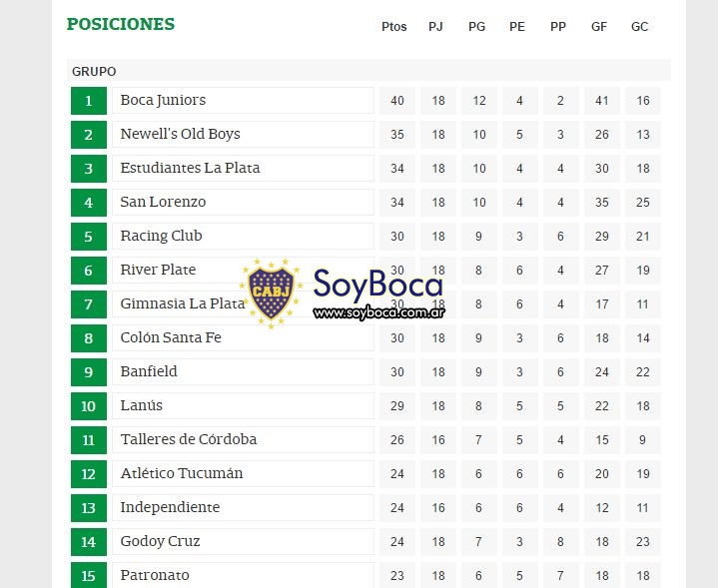The image size is (718, 588).
Task: Click the green position 3 badge
Action: 89,169
